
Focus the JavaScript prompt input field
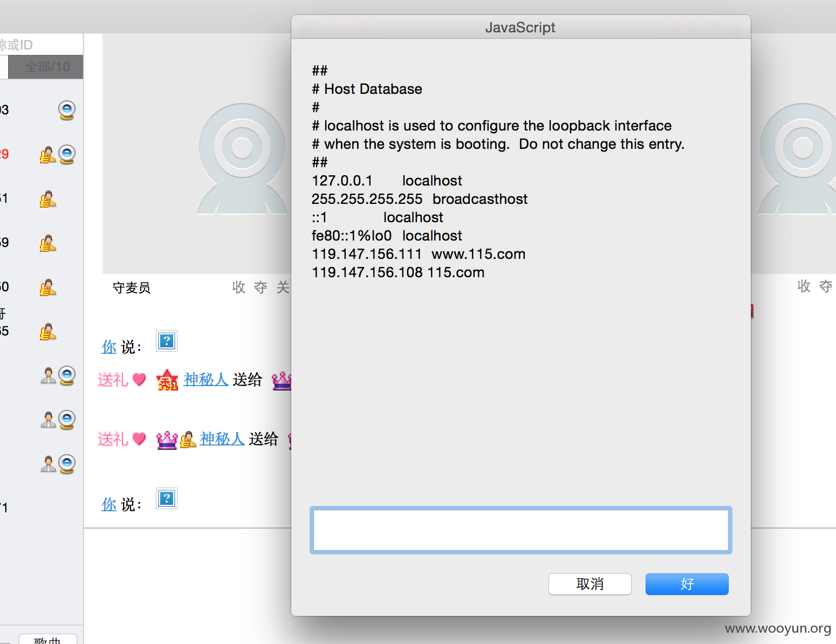coord(520,530)
